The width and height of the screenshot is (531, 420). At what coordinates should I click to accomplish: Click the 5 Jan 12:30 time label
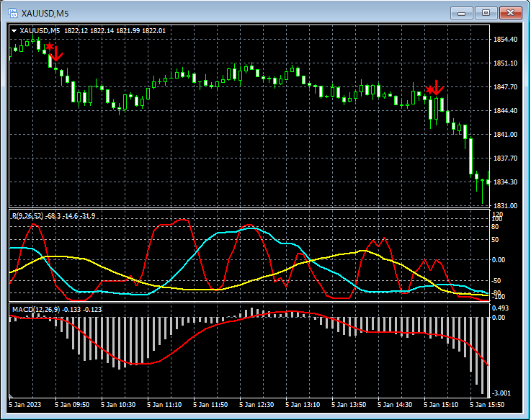pyautogui.click(x=258, y=406)
